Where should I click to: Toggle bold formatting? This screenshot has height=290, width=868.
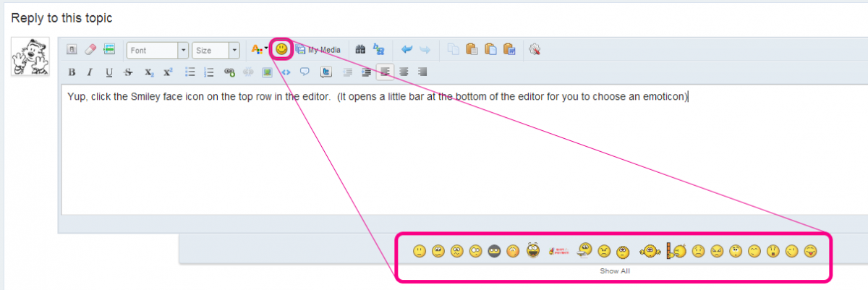(72, 72)
